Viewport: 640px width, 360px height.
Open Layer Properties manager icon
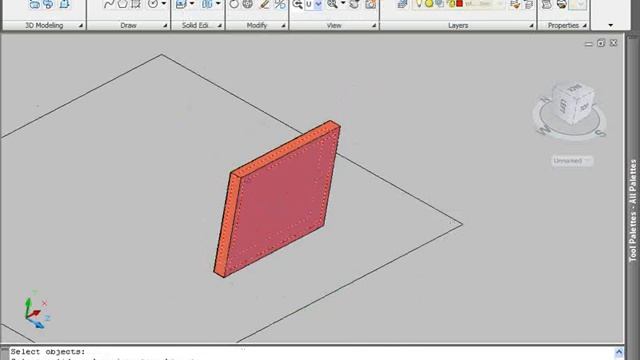point(402,4)
